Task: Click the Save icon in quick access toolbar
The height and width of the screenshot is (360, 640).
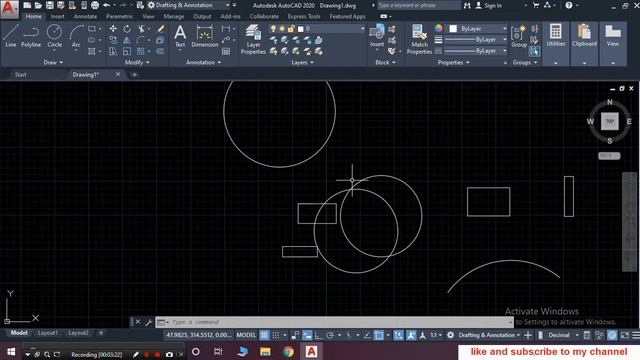Action: click(x=49, y=5)
